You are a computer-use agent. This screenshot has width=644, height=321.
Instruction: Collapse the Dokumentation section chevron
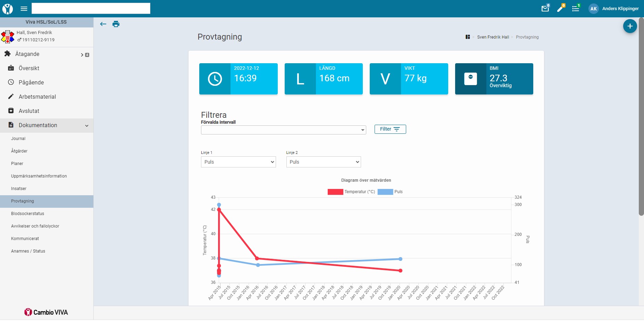(87, 126)
